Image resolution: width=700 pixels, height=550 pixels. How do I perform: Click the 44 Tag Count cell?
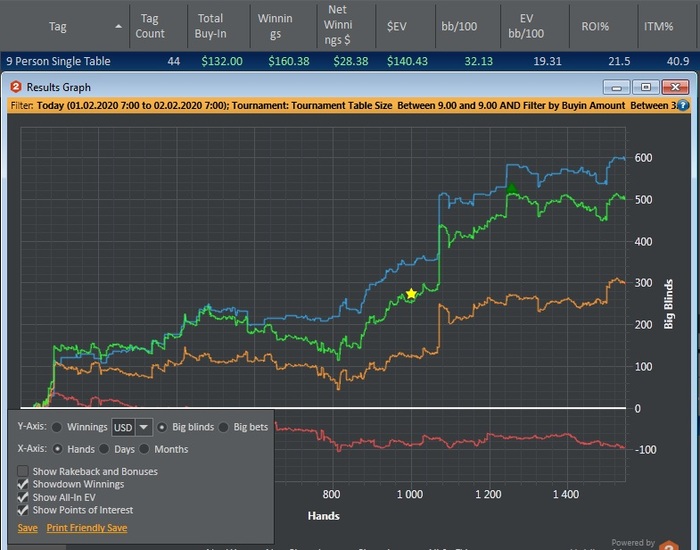tap(174, 61)
